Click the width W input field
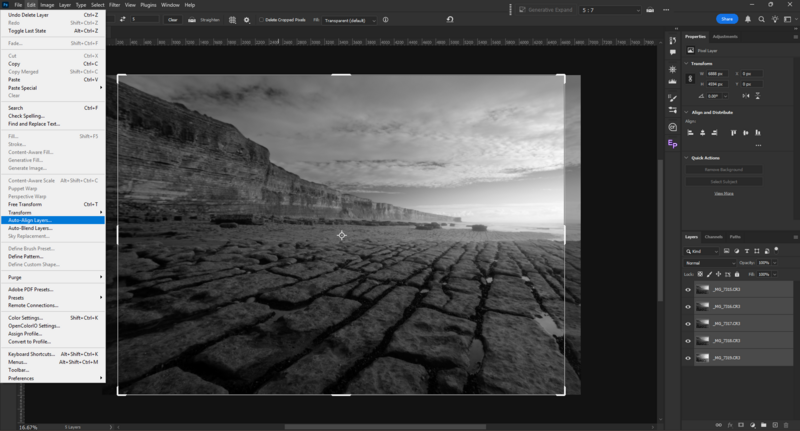This screenshot has width=800, height=431. click(x=717, y=73)
